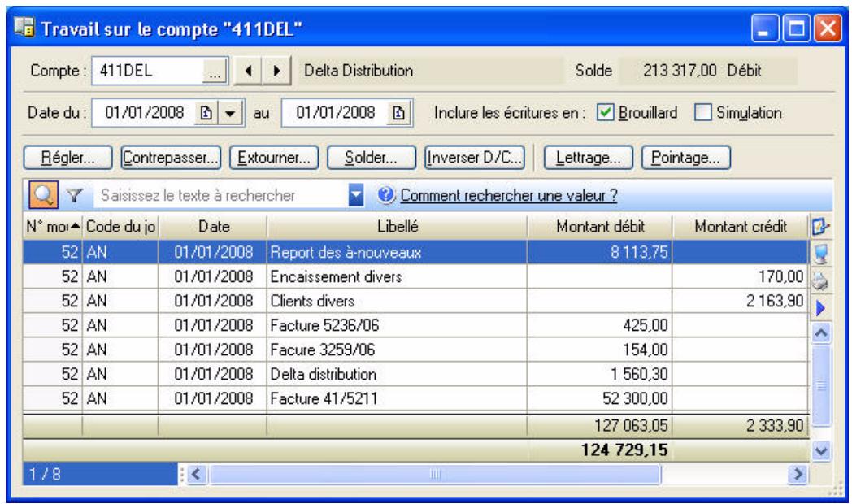Click the vertical scrollbar up arrow
The width and height of the screenshot is (852, 504).
821,332
